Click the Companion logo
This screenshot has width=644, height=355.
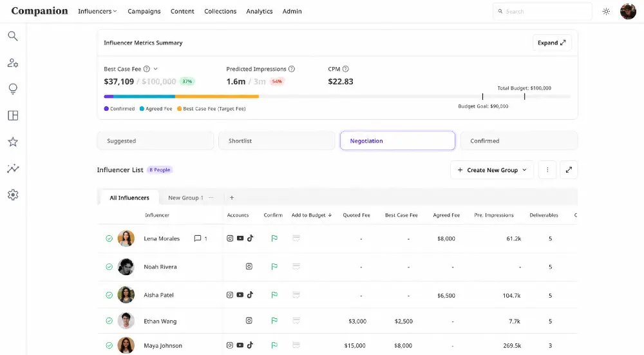click(x=39, y=11)
